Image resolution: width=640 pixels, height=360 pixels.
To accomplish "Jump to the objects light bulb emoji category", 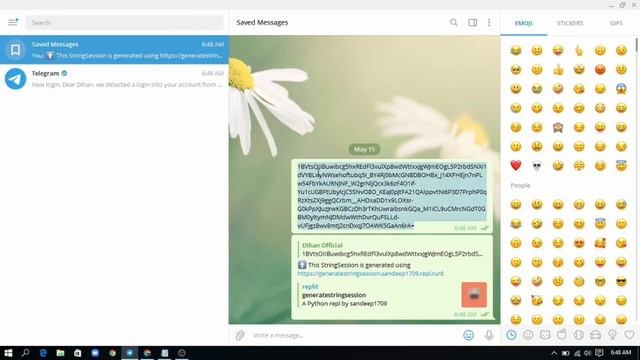I will pyautogui.click(x=612, y=335).
